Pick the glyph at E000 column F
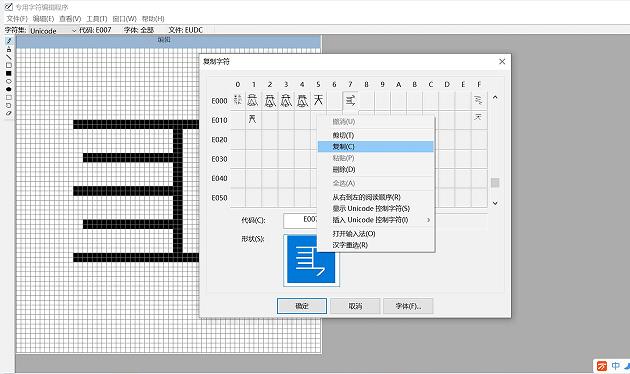The image size is (630, 374). click(x=479, y=100)
